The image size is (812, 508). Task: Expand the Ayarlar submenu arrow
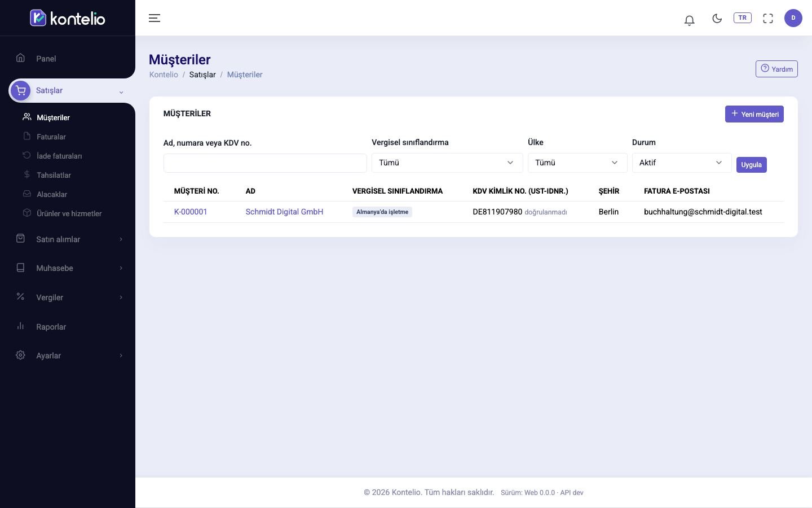(121, 356)
